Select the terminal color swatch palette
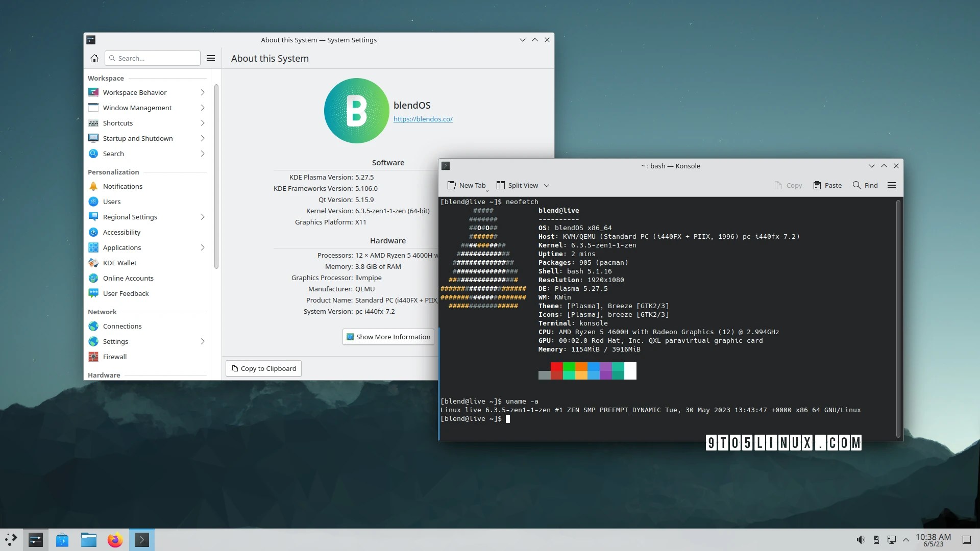 coord(587,371)
